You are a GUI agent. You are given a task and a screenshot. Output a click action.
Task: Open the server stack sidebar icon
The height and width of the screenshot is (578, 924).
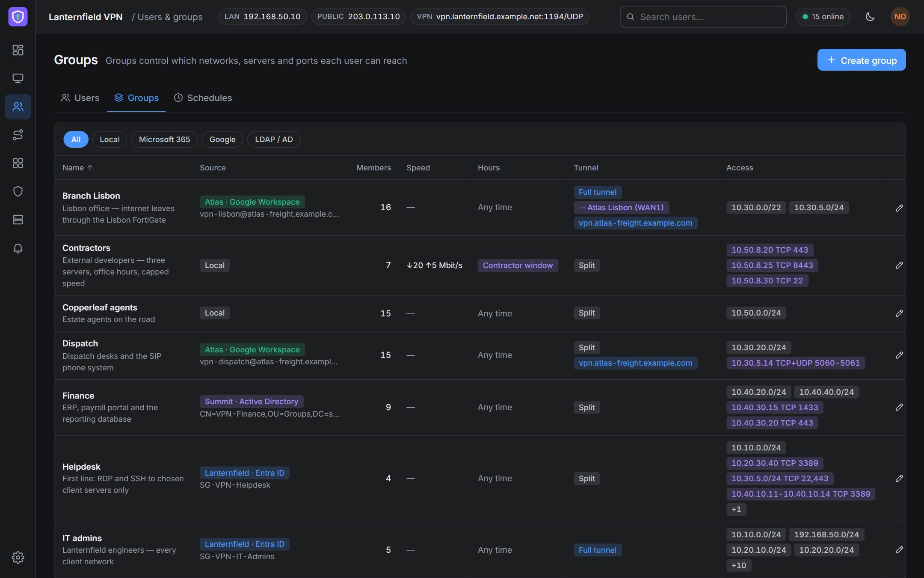click(x=18, y=220)
